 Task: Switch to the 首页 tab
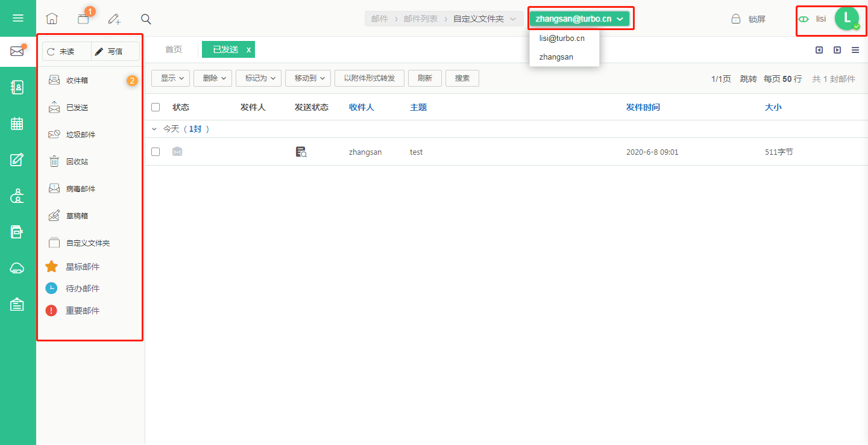coord(174,49)
